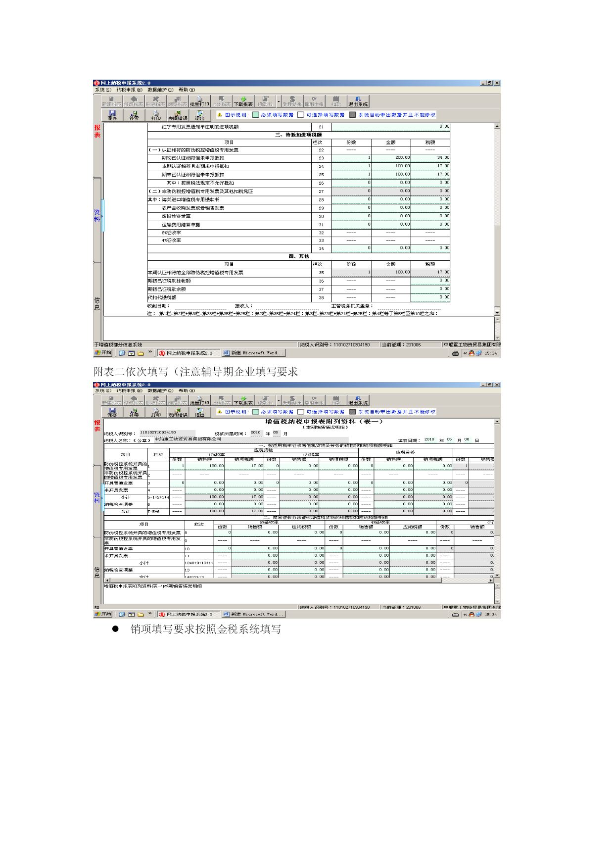Open 系统 menu in the upper window
The height and width of the screenshot is (868, 614).
103,90
